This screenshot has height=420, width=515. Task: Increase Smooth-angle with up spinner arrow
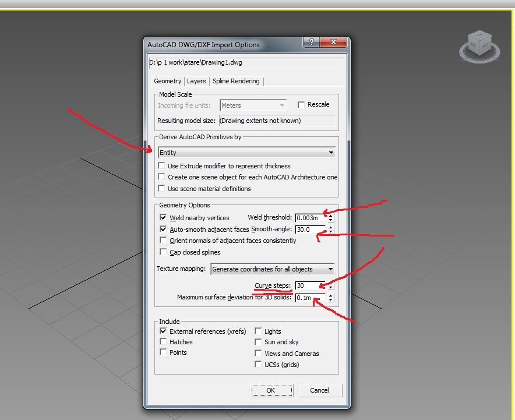[330, 227]
